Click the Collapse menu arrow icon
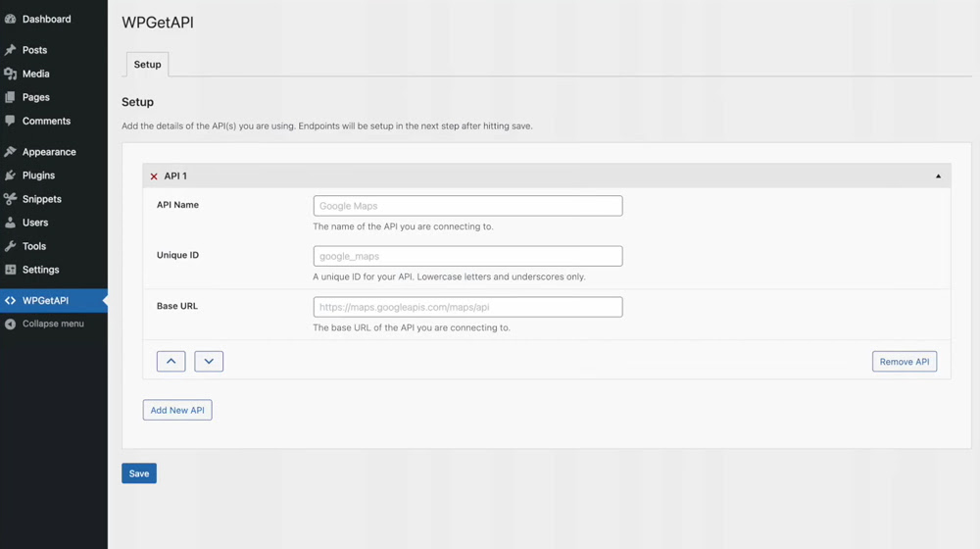The image size is (980, 549). point(10,324)
